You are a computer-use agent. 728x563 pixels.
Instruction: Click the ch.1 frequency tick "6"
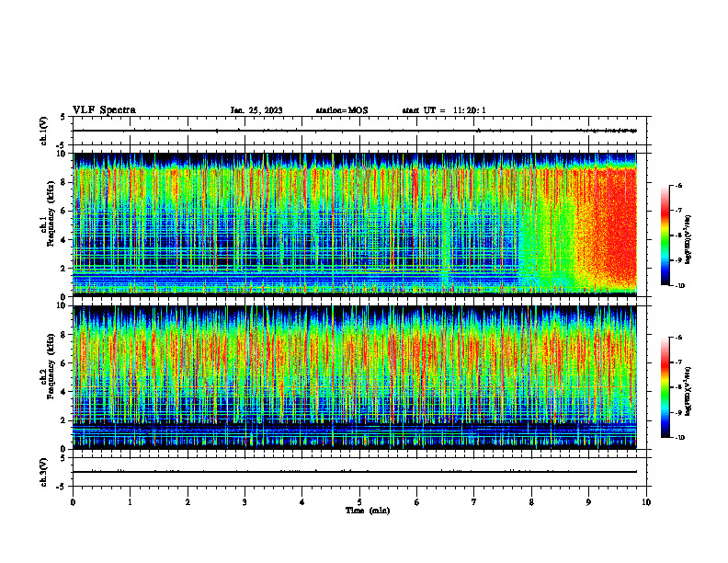[x=63, y=211]
